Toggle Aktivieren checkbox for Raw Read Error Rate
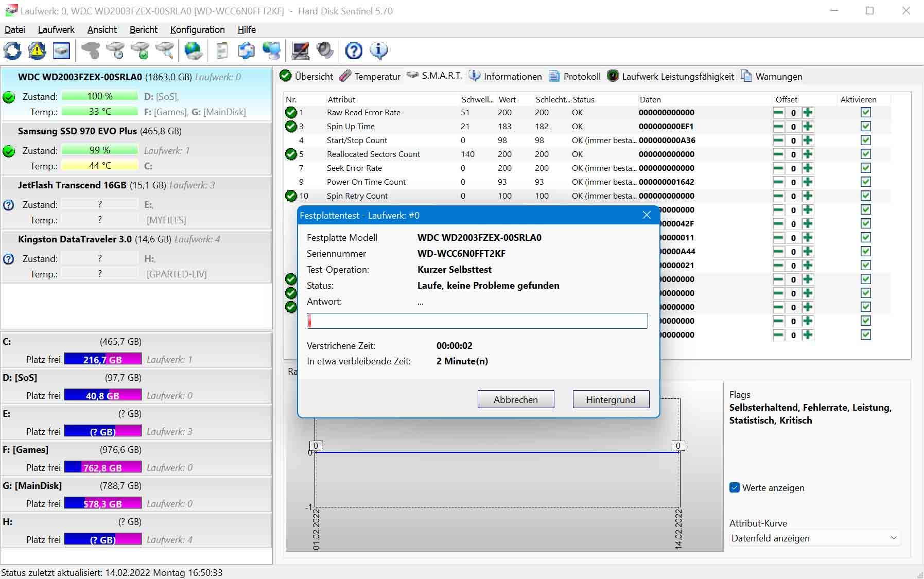 866,112
